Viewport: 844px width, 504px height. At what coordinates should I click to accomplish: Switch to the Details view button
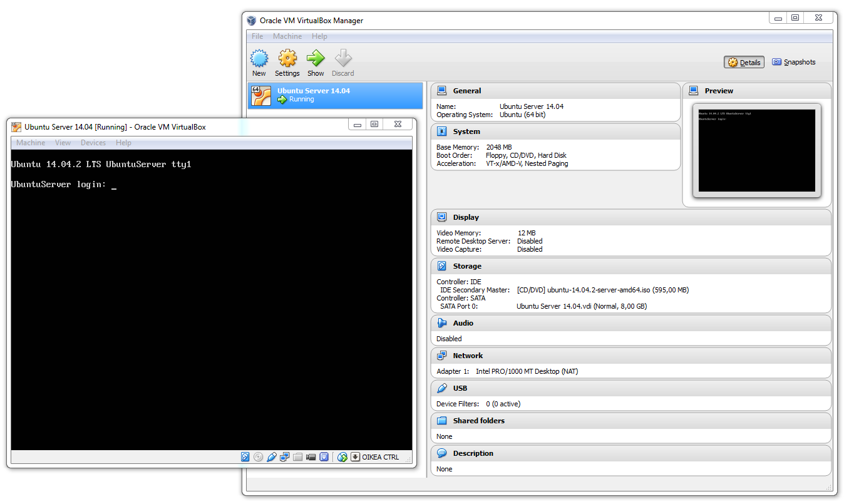[744, 63]
